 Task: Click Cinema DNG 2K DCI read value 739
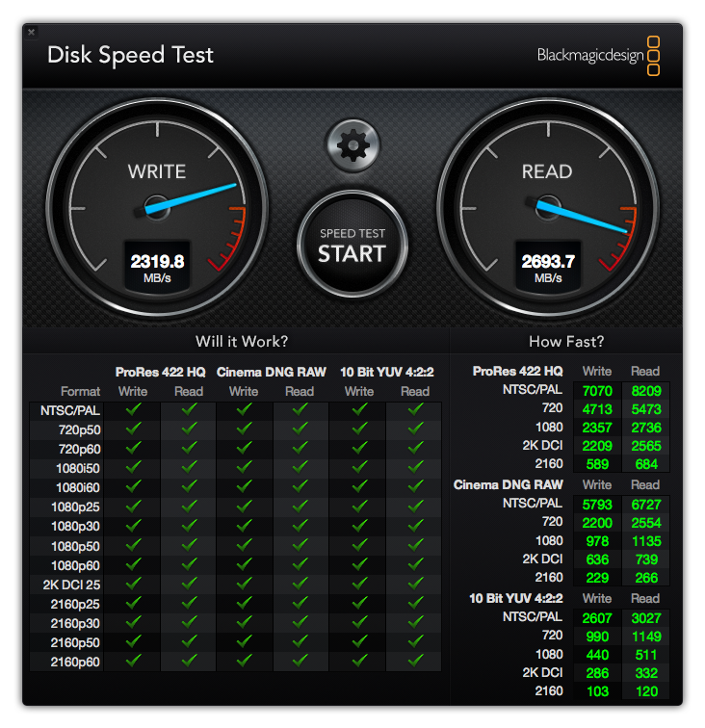[646, 559]
